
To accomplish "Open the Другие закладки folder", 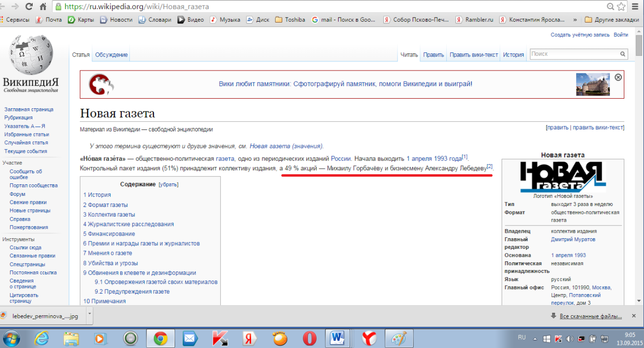I will [x=612, y=20].
